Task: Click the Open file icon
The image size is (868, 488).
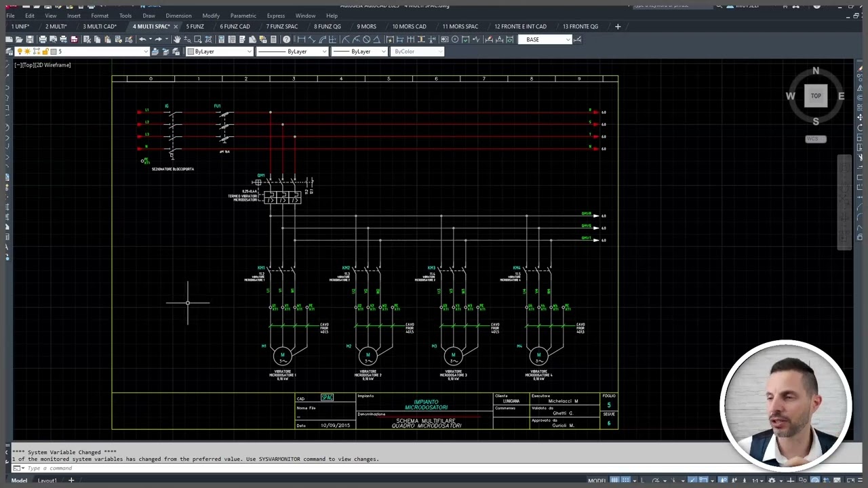Action: (19, 39)
